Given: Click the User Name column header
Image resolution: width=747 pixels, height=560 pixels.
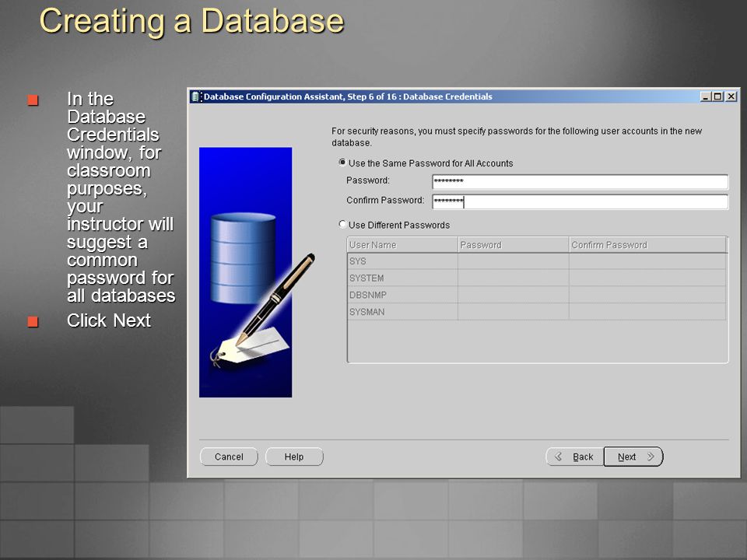Looking at the screenshot, I should [x=402, y=245].
